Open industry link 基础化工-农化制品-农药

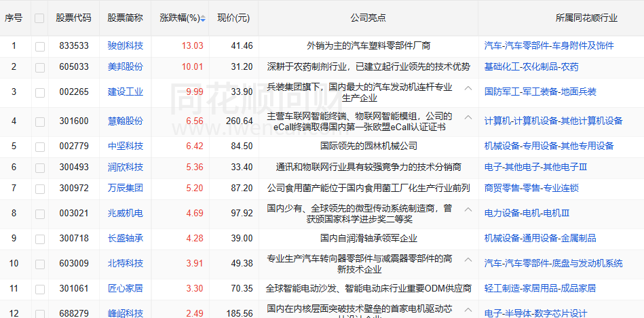click(531, 67)
